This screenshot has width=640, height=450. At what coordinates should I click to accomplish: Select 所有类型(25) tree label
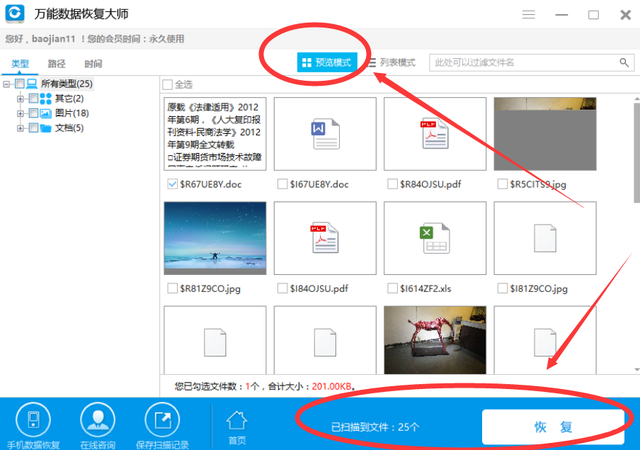click(x=67, y=84)
